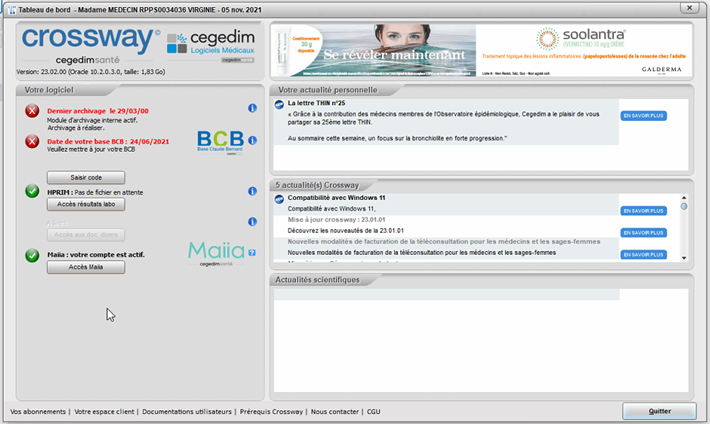Click the info icon on the HPRIM row
Viewport: 710px width, 424px height.
coord(252,191)
